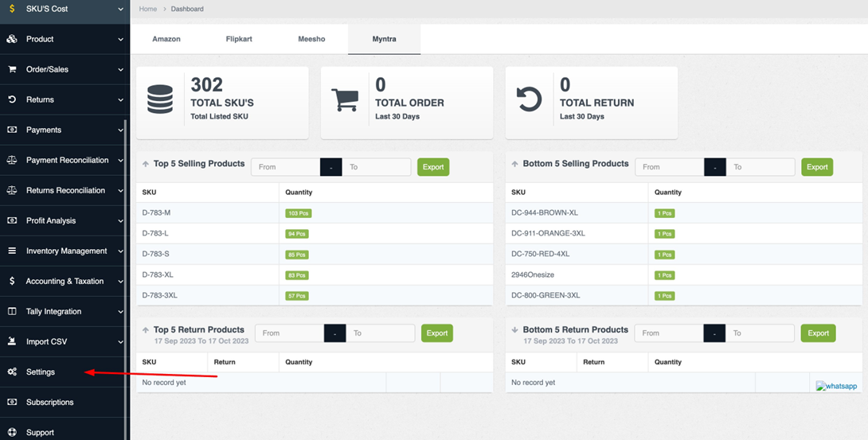Click the up arrow beside Bottom 5 Selling Products
This screenshot has width=868, height=440.
(514, 164)
